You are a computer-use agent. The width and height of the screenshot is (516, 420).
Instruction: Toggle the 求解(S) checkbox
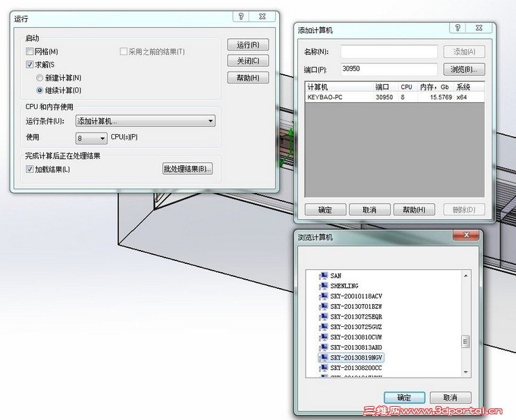click(x=30, y=64)
